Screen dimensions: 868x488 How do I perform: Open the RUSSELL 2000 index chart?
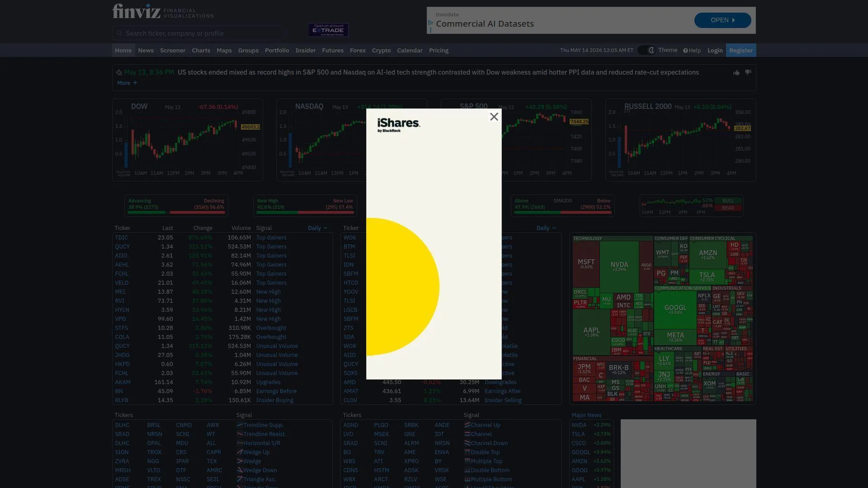point(680,140)
